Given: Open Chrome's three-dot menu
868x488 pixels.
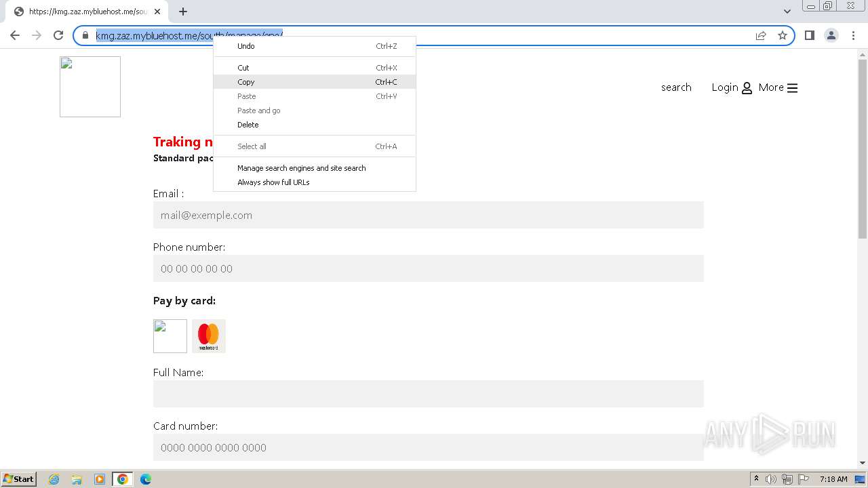Looking at the screenshot, I should 853,35.
